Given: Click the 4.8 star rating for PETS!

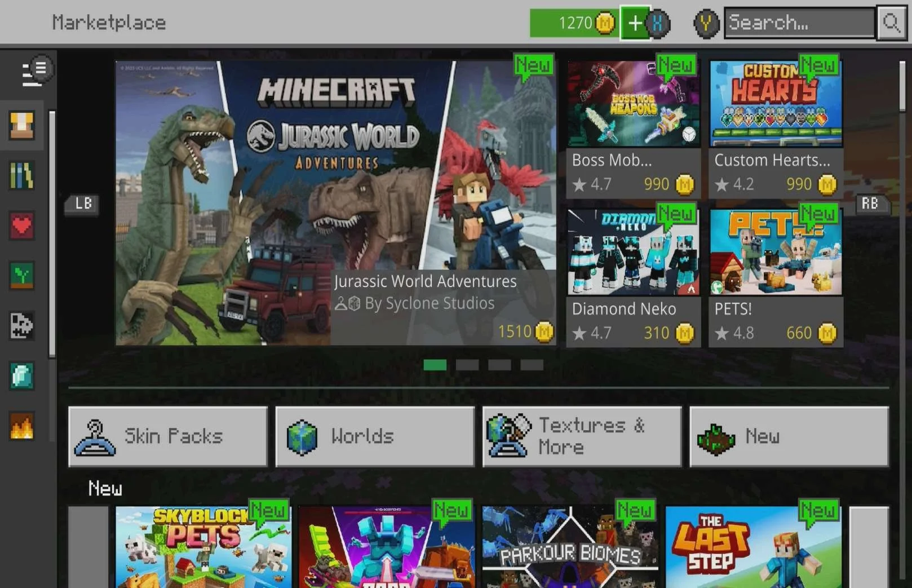Looking at the screenshot, I should click(734, 333).
